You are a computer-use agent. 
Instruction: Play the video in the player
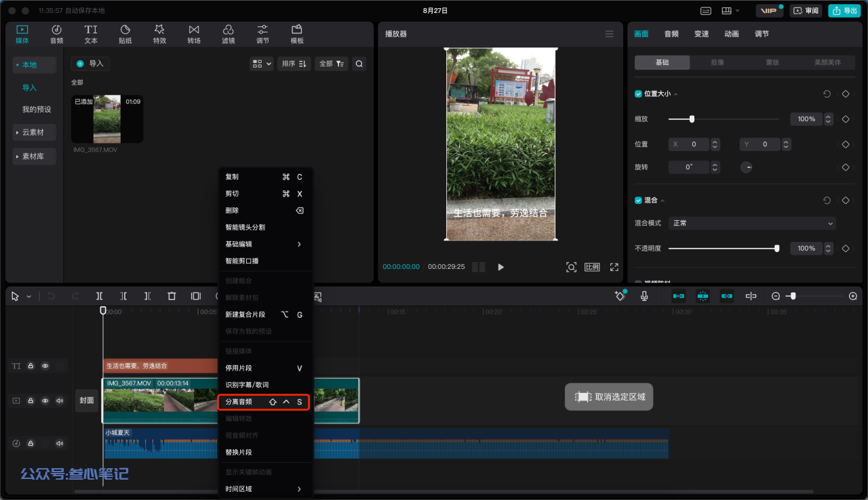coord(500,267)
